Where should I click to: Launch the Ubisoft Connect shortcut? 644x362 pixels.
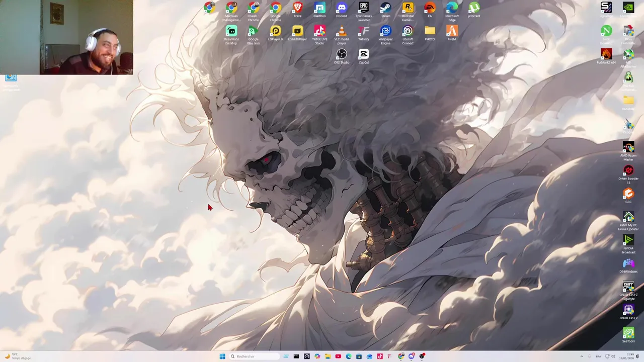tap(408, 35)
